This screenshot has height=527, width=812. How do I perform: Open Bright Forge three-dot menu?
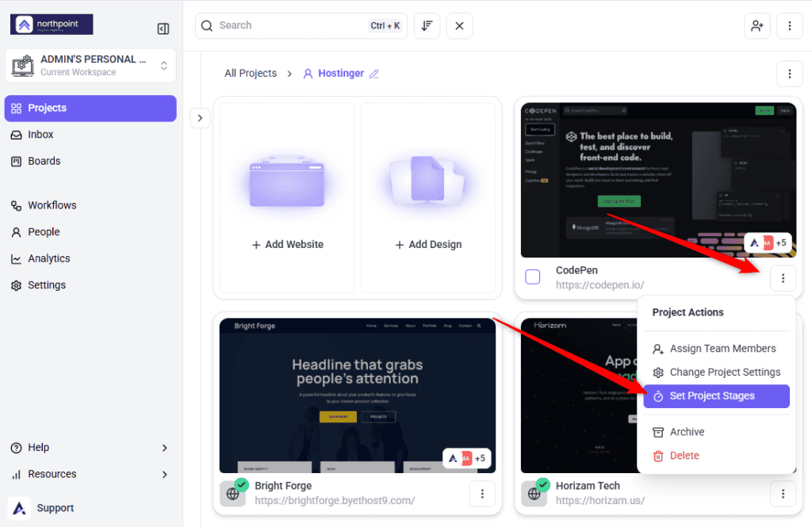482,494
